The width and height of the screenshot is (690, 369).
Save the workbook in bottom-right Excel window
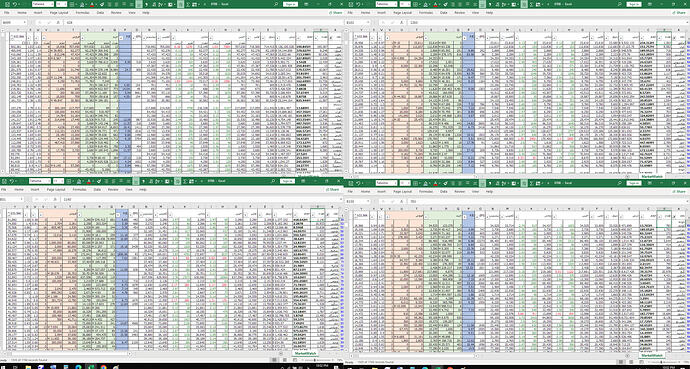pyautogui.click(x=351, y=183)
